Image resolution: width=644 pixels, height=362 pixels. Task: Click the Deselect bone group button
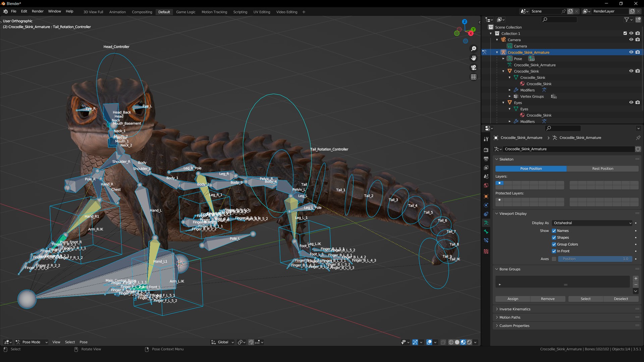(x=621, y=299)
